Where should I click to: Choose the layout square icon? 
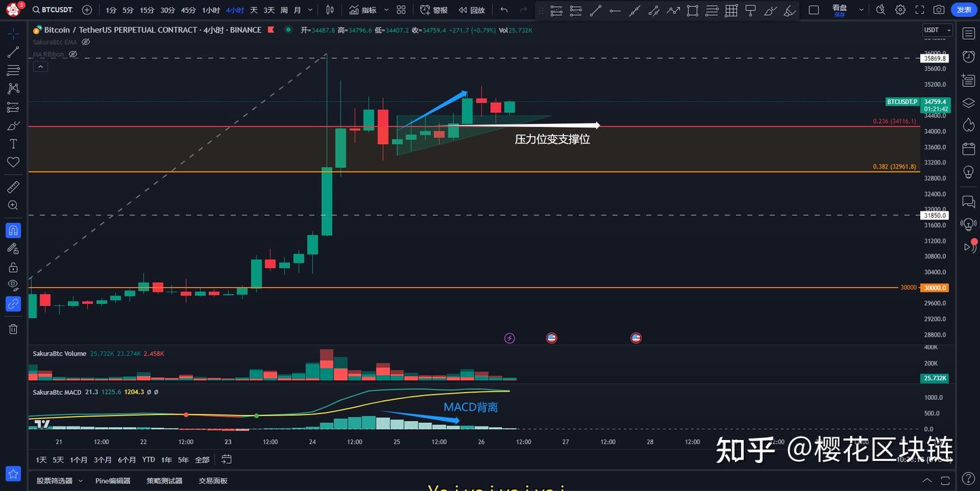click(813, 10)
